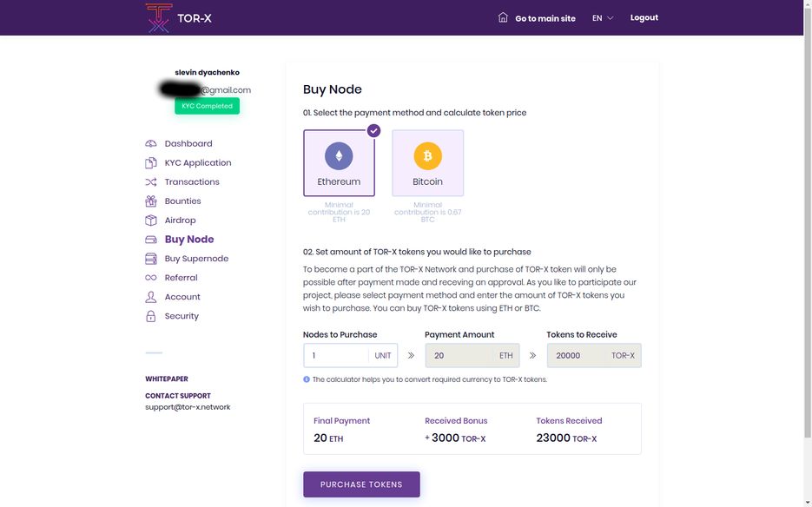Click the Final Payment 20 ETH value

point(328,438)
